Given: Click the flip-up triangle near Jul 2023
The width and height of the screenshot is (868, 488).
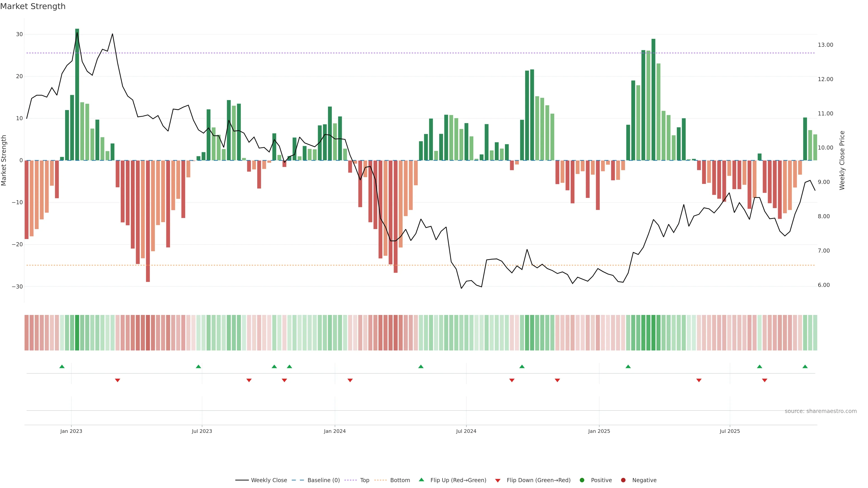Looking at the screenshot, I should click(198, 366).
